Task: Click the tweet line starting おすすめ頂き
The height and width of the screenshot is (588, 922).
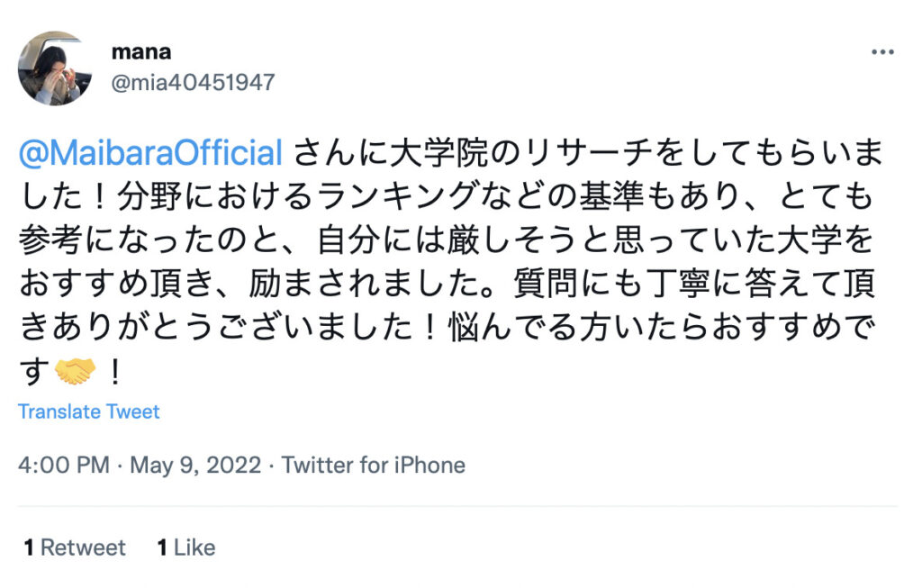Action: 447,284
